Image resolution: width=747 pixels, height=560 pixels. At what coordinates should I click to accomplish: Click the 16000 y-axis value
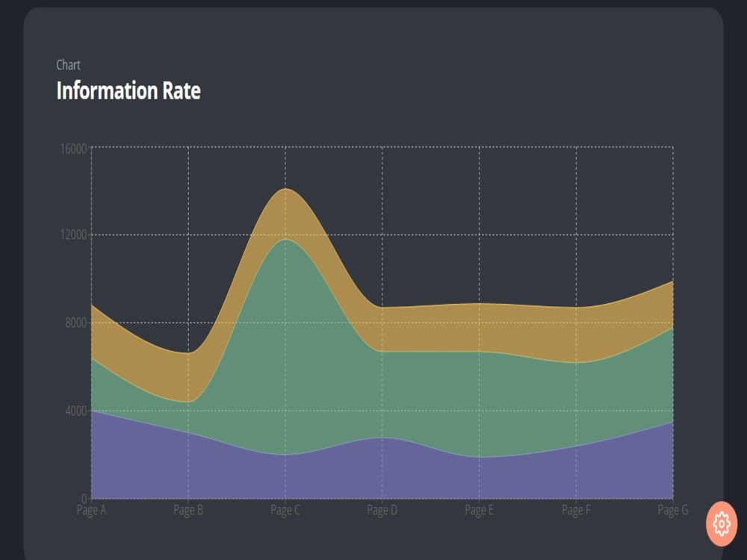[x=74, y=149]
